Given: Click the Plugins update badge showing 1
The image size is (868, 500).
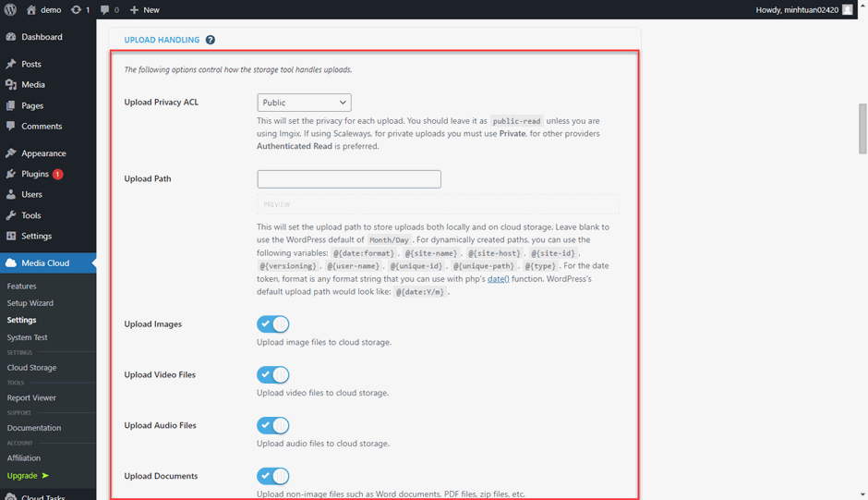Looking at the screenshot, I should click(x=57, y=174).
